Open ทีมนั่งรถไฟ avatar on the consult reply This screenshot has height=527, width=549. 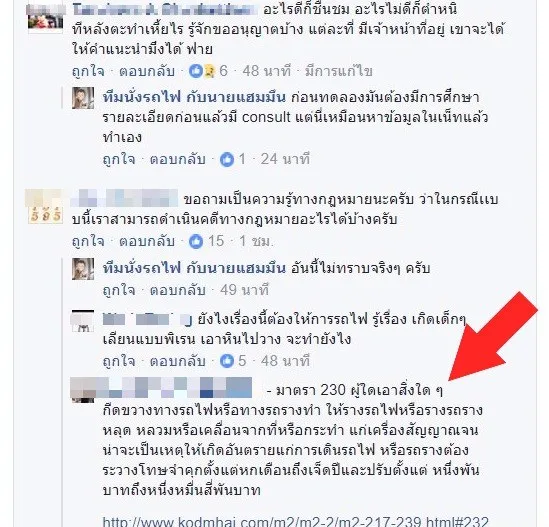tap(83, 98)
